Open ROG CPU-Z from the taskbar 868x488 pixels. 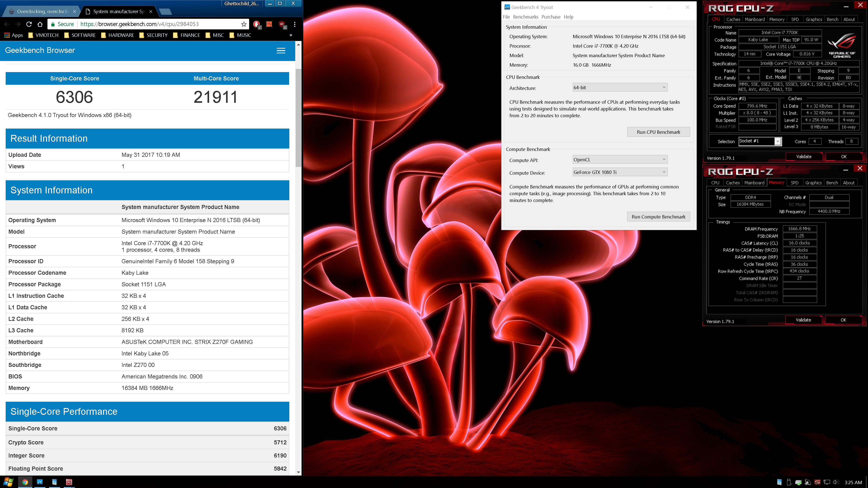click(x=69, y=482)
